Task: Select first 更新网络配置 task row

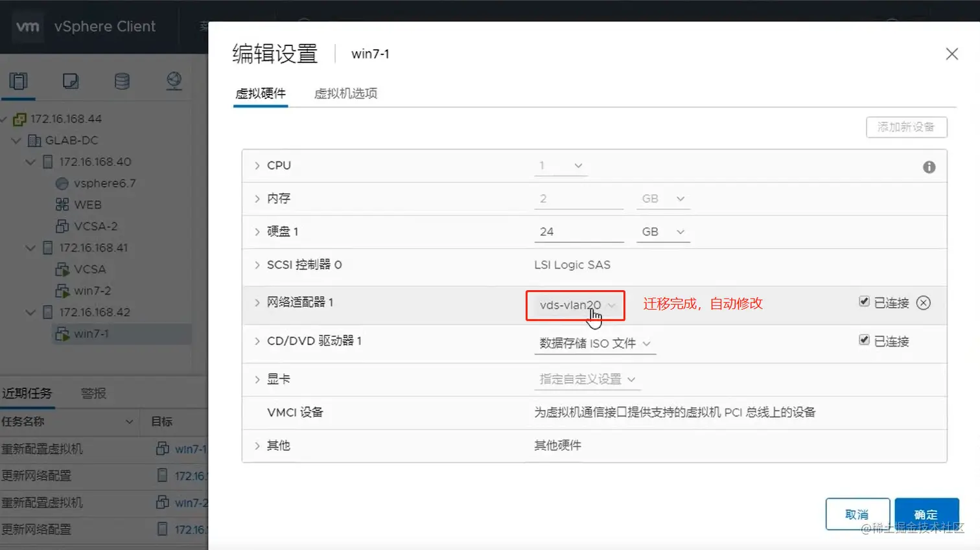Action: coord(104,476)
